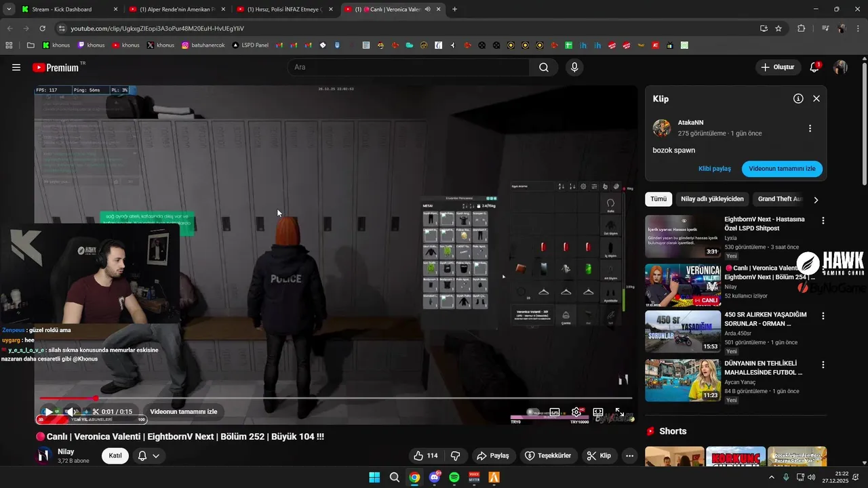The image size is (868, 488).
Task: Open the browser extensions puzzle icon
Action: pyautogui.click(x=801, y=28)
